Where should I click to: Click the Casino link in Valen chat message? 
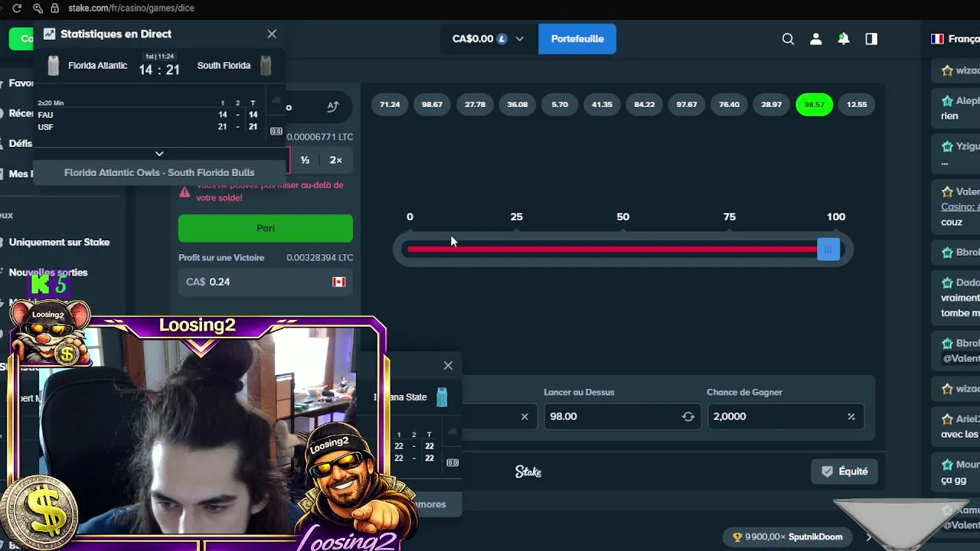click(960, 207)
